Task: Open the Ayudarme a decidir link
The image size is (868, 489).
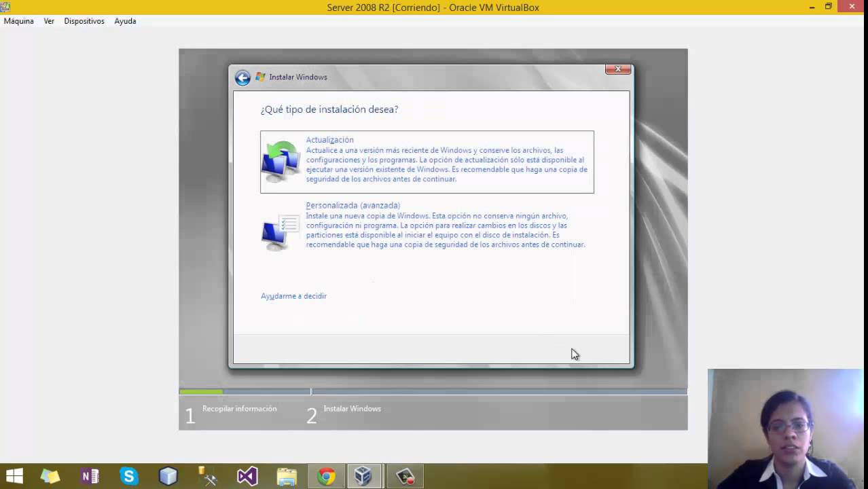Action: (293, 296)
